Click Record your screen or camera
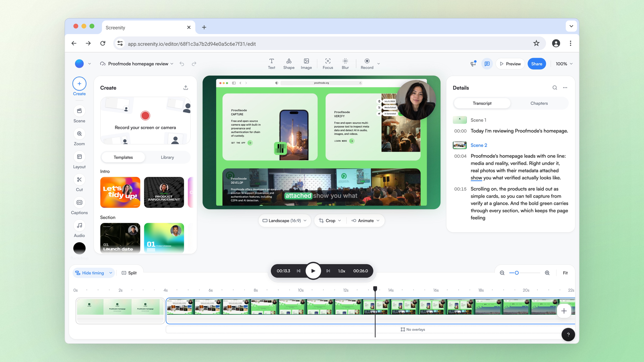The width and height of the screenshot is (644, 362). [145, 121]
